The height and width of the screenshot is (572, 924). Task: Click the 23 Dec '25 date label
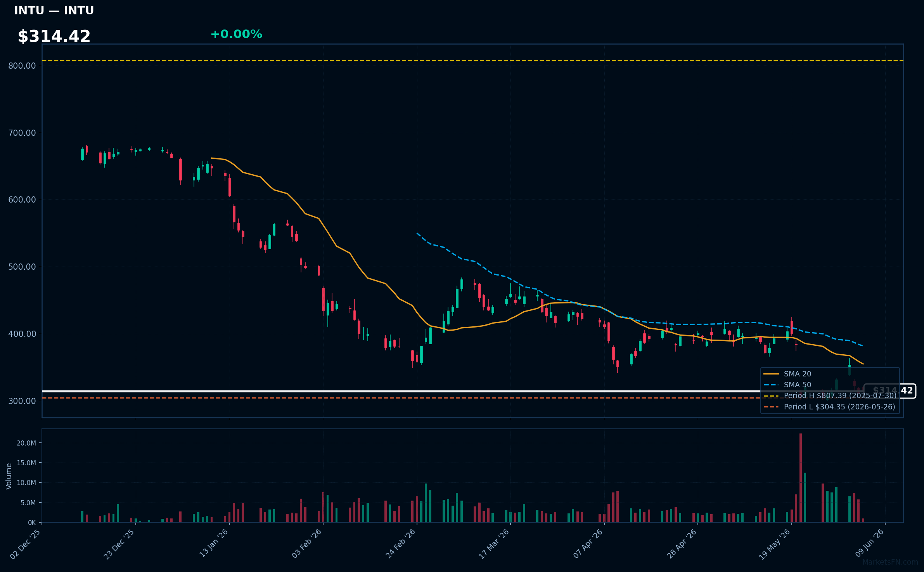click(119, 544)
